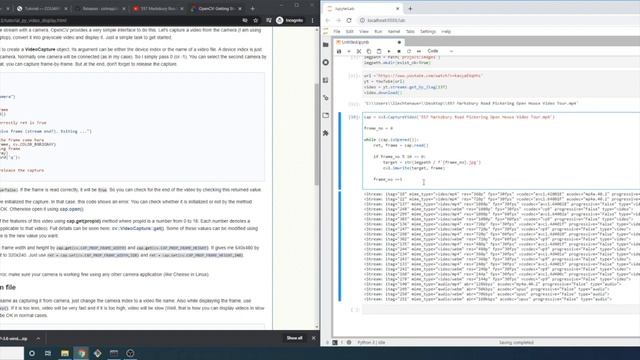Click the tutorial page vertical scrollbar
This screenshot has width=640, height=360.
317,135
